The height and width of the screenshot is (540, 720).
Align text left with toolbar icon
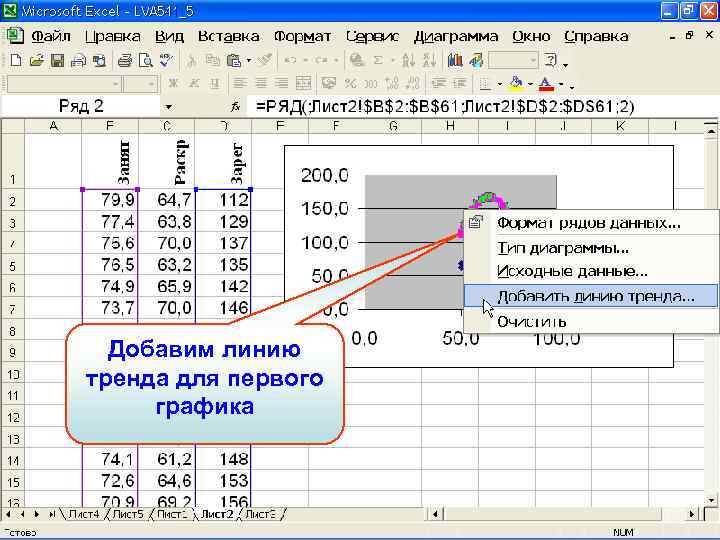tap(240, 83)
